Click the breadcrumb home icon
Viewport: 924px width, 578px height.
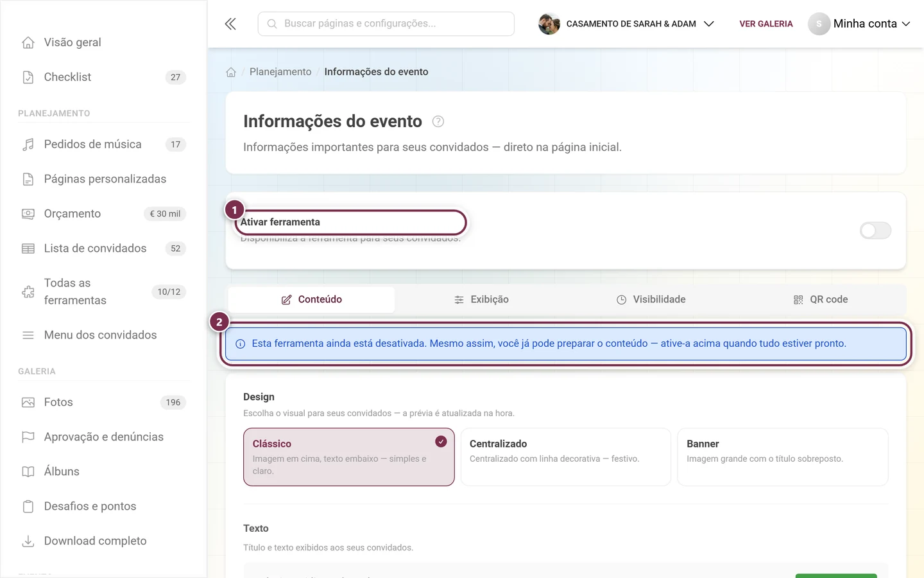pos(231,72)
